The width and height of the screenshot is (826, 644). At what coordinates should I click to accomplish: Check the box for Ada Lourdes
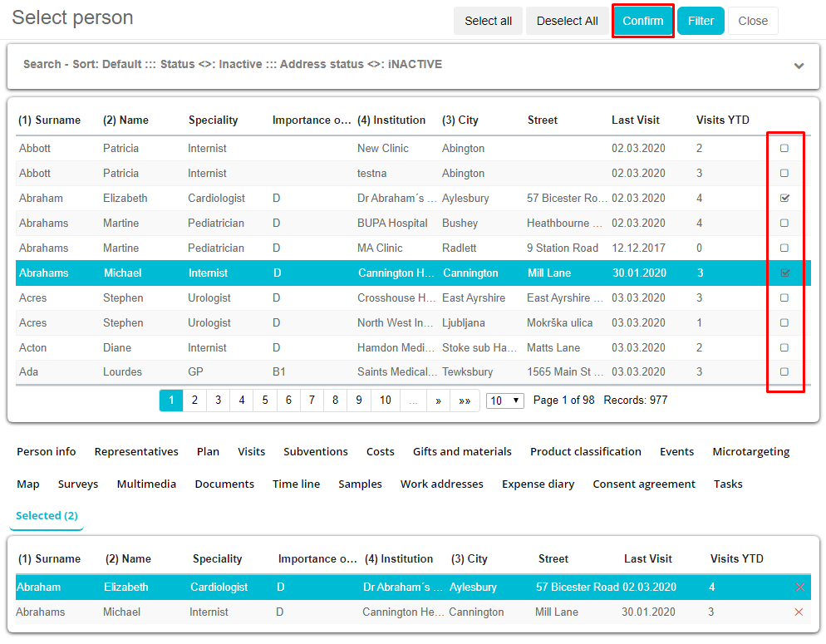click(x=784, y=372)
